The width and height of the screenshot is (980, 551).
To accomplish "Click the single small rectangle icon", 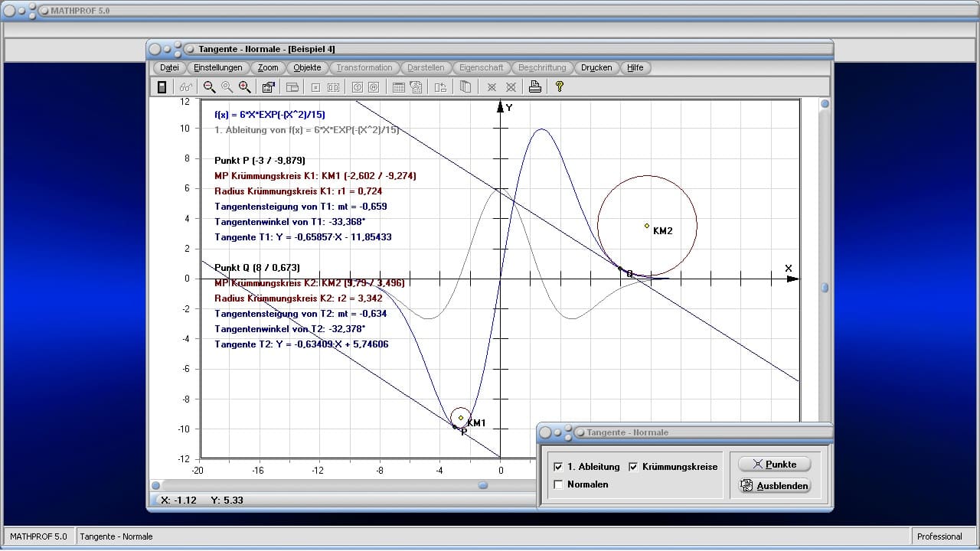I will pos(315,87).
